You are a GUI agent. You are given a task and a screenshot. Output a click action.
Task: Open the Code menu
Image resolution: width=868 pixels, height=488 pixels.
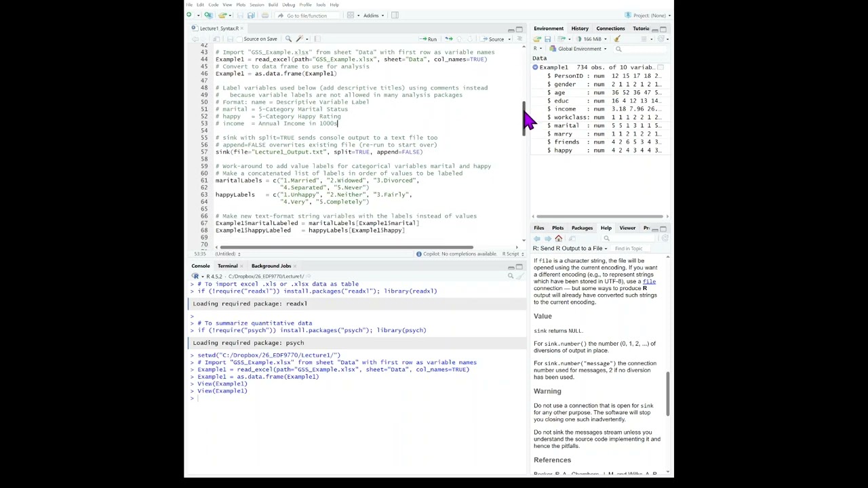pos(213,5)
